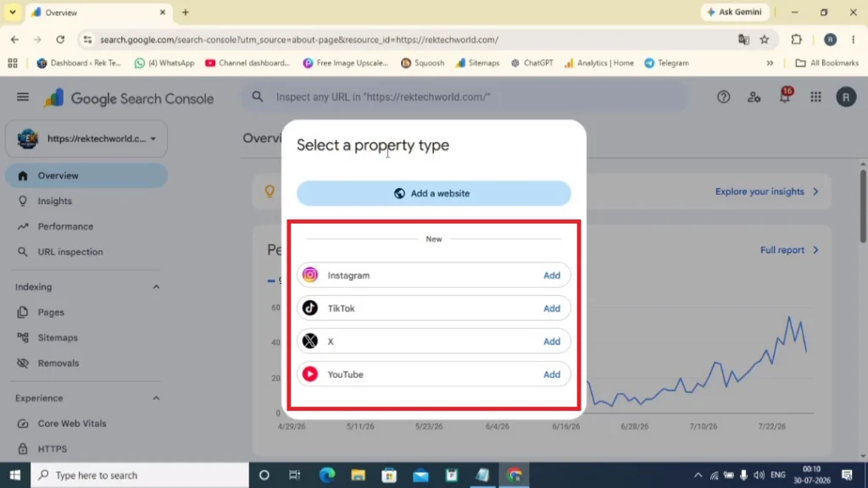Open the Squoosh bookmark
Screen dimensions: 868x488
pos(422,63)
